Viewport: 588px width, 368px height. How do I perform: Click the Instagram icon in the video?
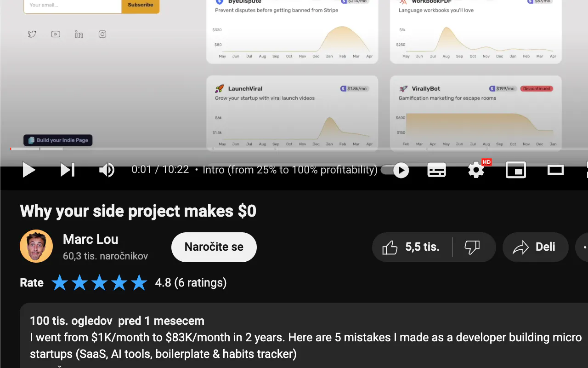(x=102, y=34)
